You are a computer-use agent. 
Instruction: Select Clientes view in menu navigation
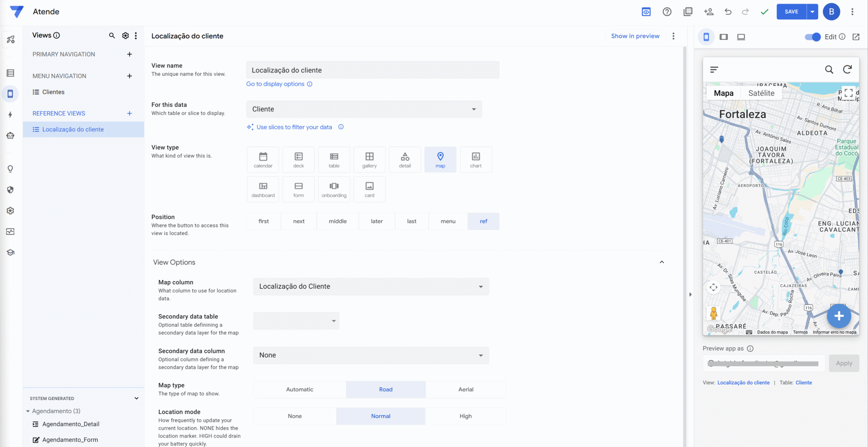pyautogui.click(x=53, y=92)
